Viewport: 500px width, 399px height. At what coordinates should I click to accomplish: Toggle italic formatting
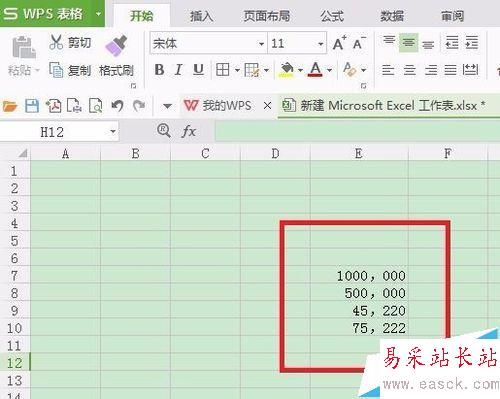pyautogui.click(x=178, y=70)
